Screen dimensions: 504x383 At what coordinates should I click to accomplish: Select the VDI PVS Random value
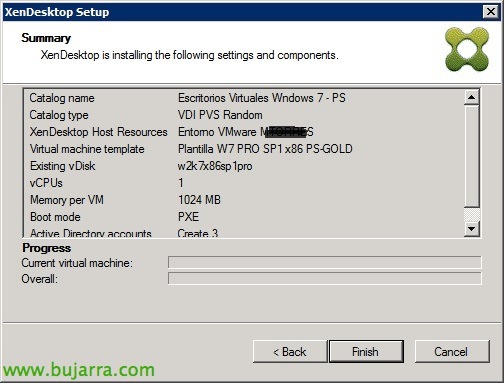[220, 115]
